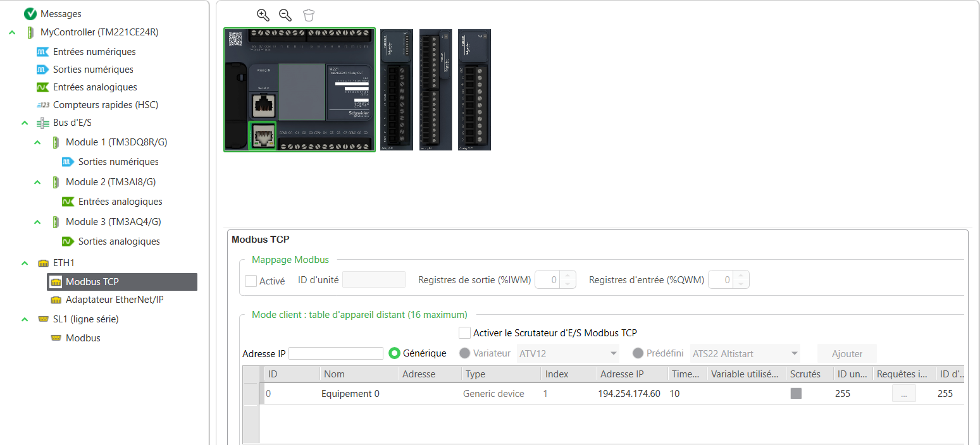Image resolution: width=980 pixels, height=445 pixels.
Task: Click the TM3DQ8R module thumbnail image
Action: (x=397, y=90)
